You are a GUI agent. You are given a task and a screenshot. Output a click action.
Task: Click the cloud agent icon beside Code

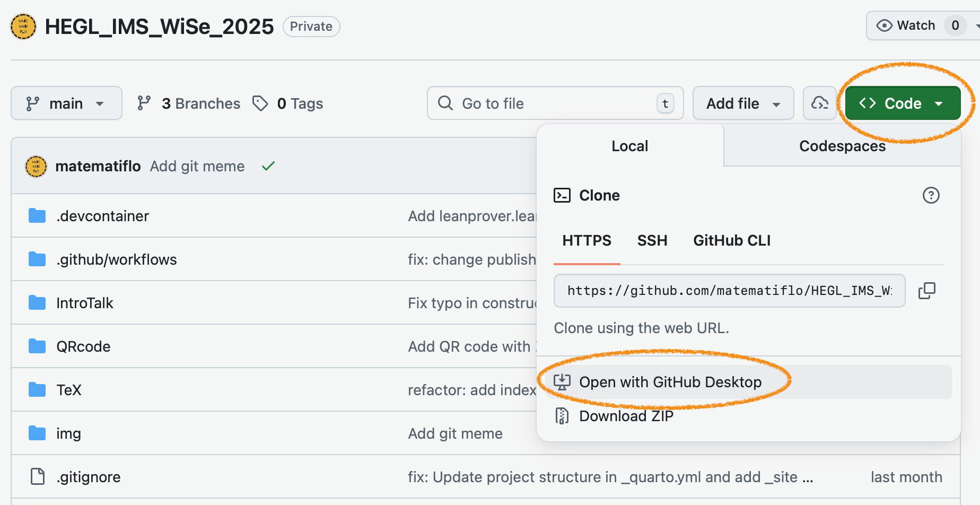click(x=819, y=103)
